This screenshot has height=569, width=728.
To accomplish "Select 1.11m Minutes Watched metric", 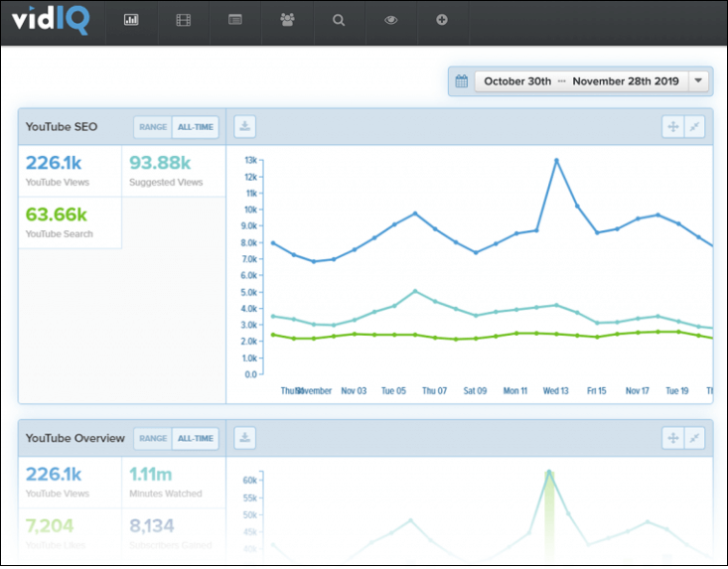I will pos(174,483).
